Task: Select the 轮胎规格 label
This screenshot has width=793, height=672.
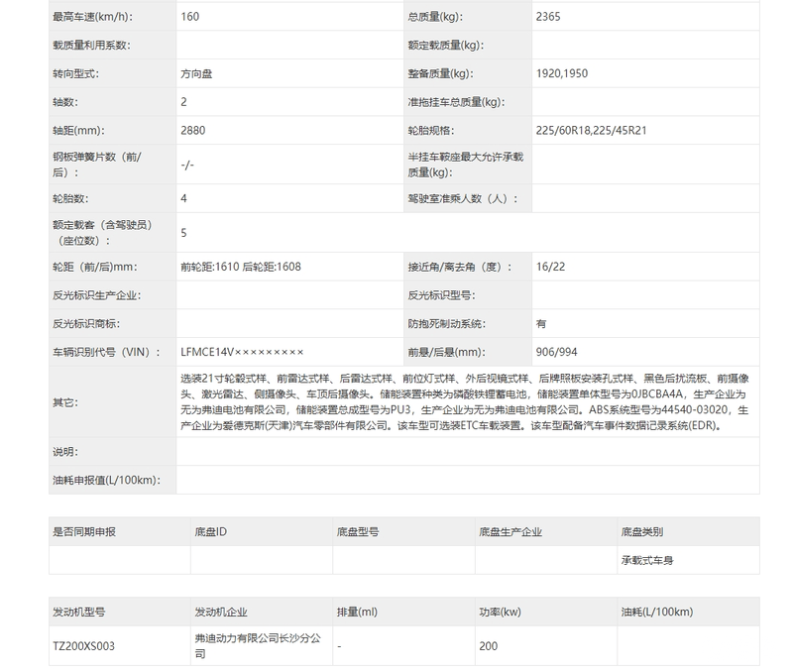Action: tap(431, 131)
